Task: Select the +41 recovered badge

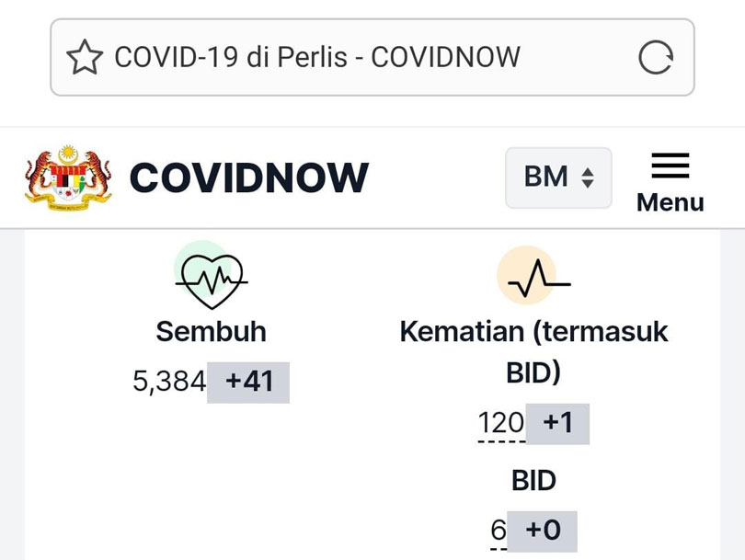Action: pos(248,383)
